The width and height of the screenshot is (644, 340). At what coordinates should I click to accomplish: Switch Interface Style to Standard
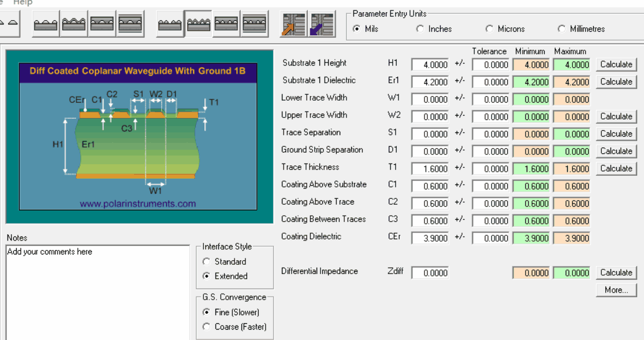[206, 261]
